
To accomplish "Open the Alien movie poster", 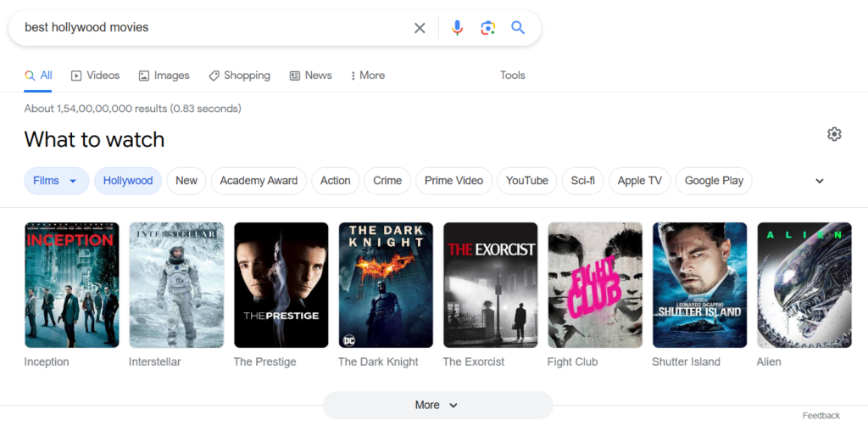I will pos(804,285).
